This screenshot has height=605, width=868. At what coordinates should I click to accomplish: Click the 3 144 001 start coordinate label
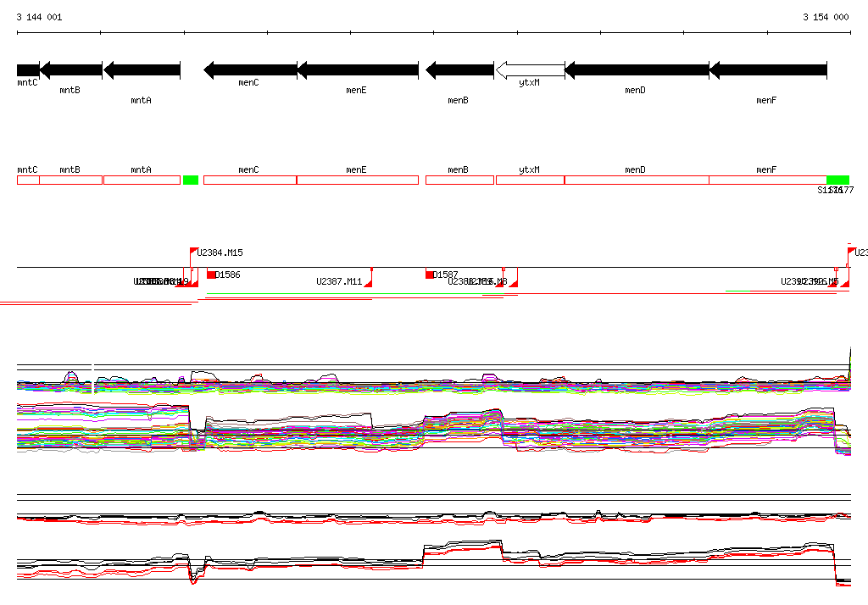[39, 17]
